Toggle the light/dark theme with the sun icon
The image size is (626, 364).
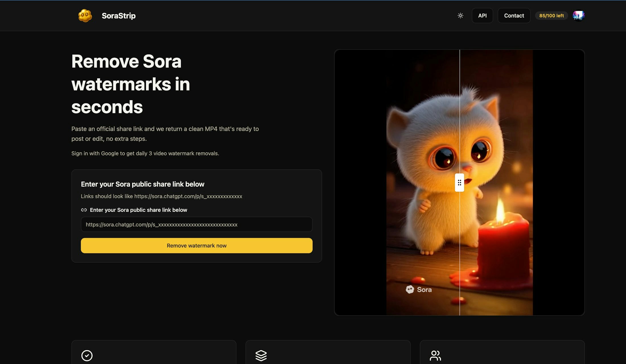460,16
